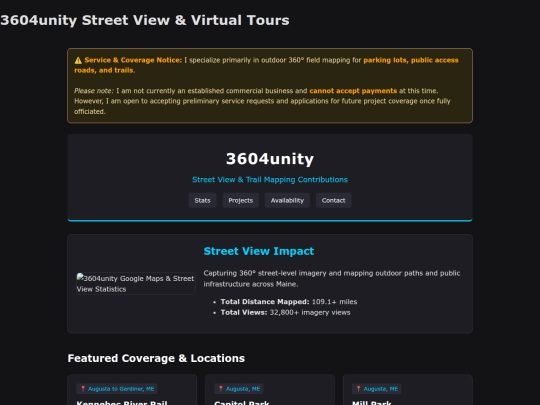The height and width of the screenshot is (405, 540).
Task: Click the Total Distance Mapped 109.1+ miles entry
Action: (x=289, y=302)
